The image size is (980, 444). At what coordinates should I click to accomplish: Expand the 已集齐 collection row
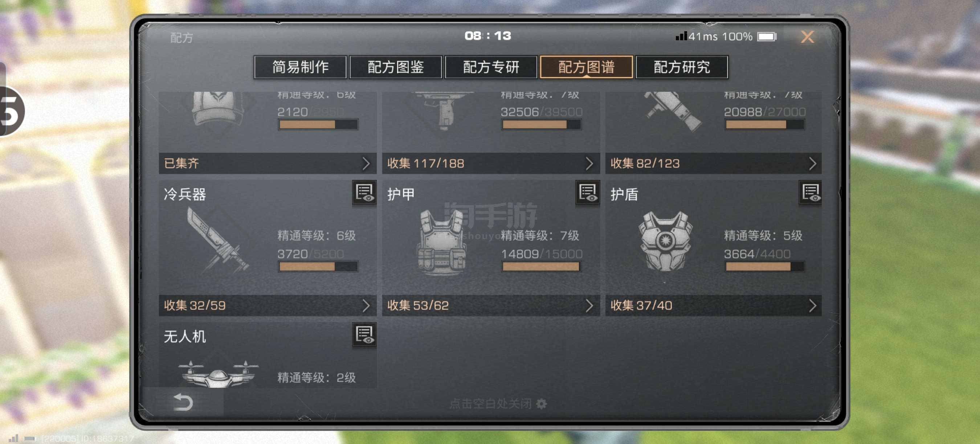click(x=268, y=164)
